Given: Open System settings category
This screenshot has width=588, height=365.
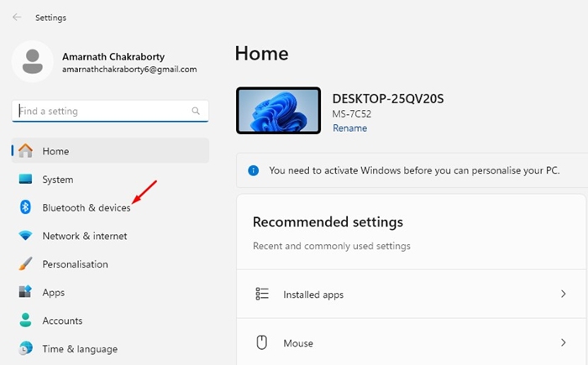Looking at the screenshot, I should click(x=110, y=179).
